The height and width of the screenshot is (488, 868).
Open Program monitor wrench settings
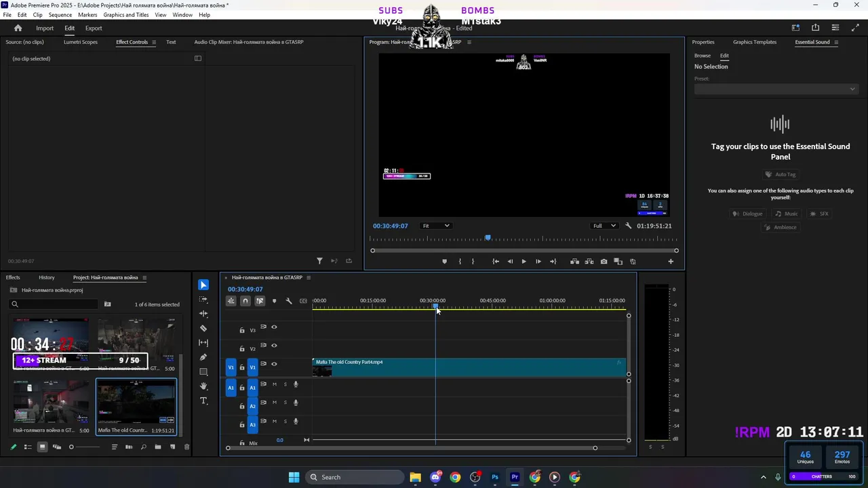coord(629,226)
